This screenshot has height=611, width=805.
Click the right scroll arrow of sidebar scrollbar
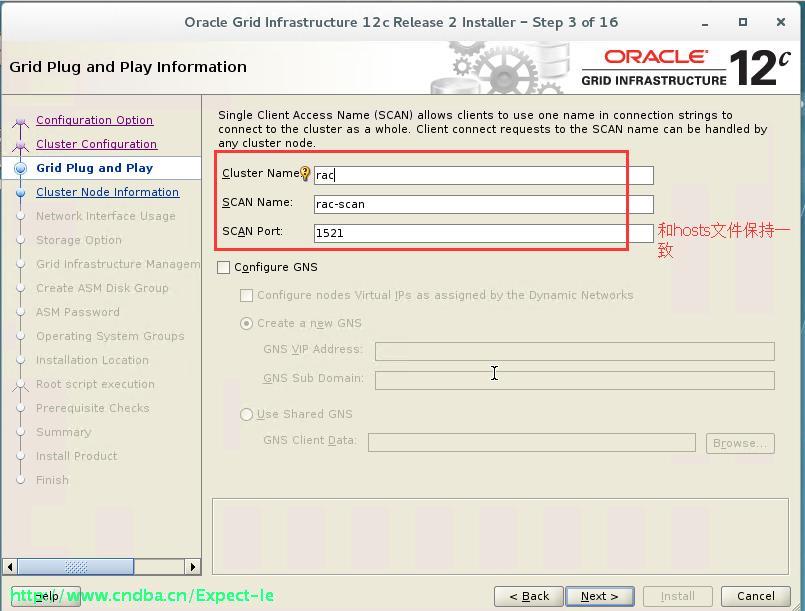point(193,567)
